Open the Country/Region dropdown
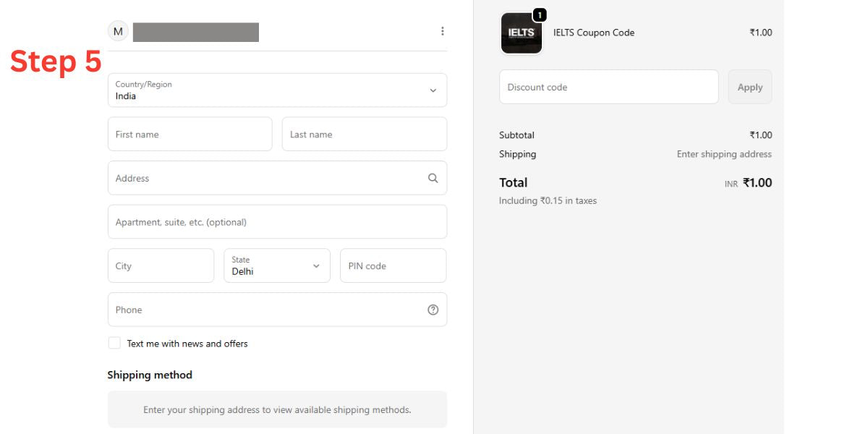The image size is (868, 434). coord(277,90)
